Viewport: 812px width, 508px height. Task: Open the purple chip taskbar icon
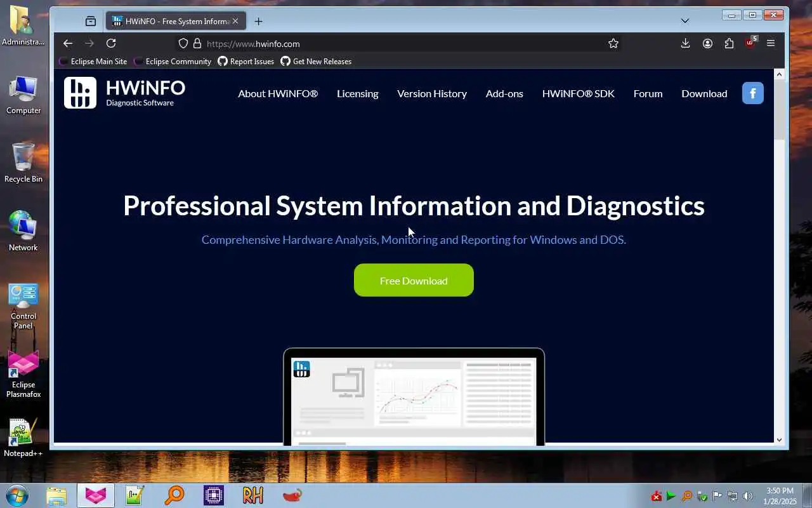[x=214, y=495]
